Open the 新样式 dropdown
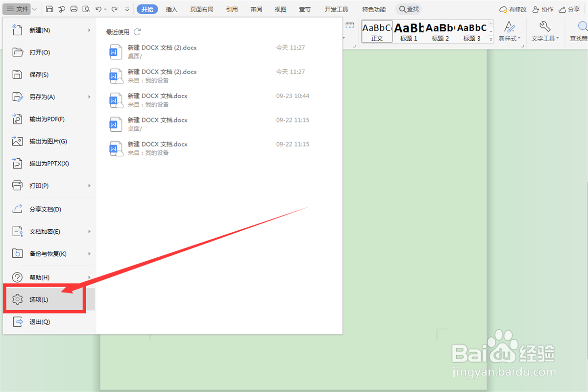 pyautogui.click(x=510, y=31)
